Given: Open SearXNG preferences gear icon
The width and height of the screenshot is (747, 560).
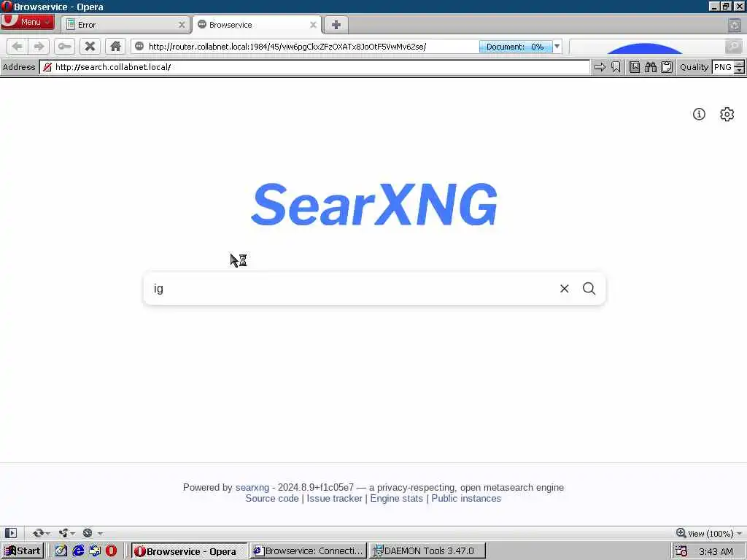Looking at the screenshot, I should click(727, 114).
